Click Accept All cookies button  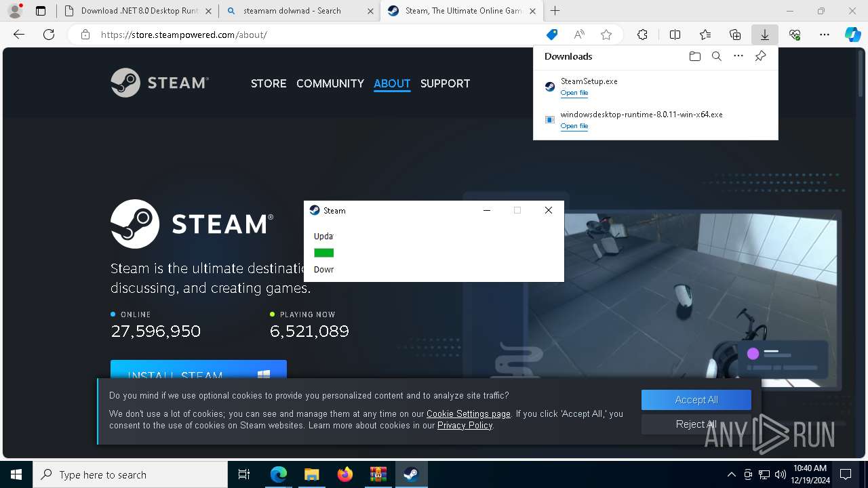coord(696,400)
